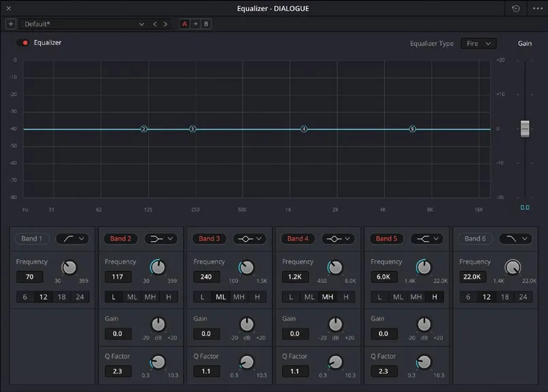Disable Band 4

[x=298, y=238]
